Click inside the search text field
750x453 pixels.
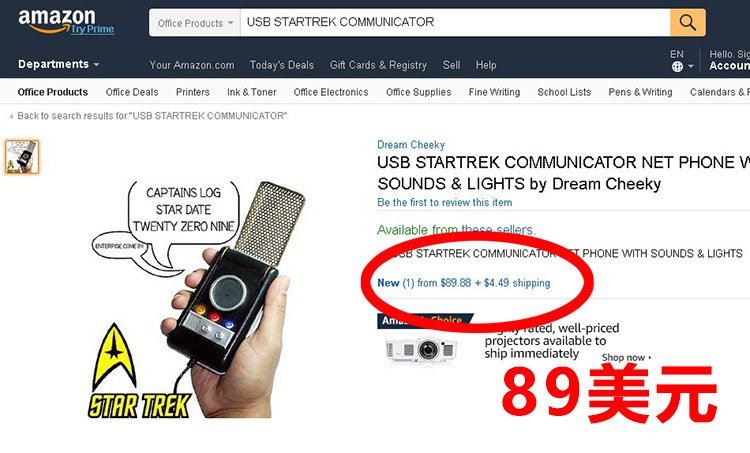pos(455,22)
